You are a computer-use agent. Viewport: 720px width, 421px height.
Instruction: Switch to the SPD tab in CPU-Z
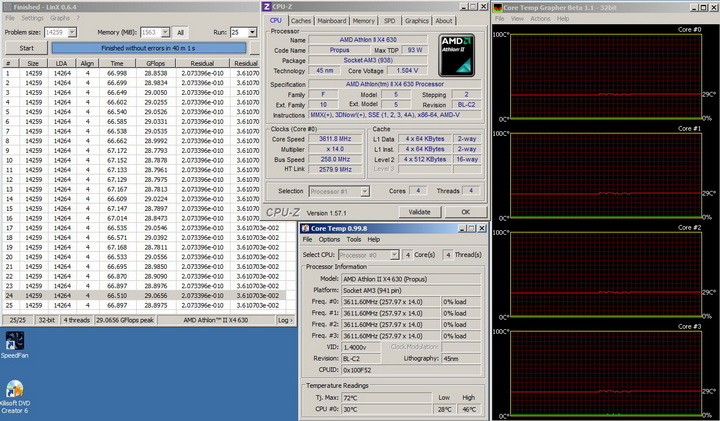pos(389,20)
